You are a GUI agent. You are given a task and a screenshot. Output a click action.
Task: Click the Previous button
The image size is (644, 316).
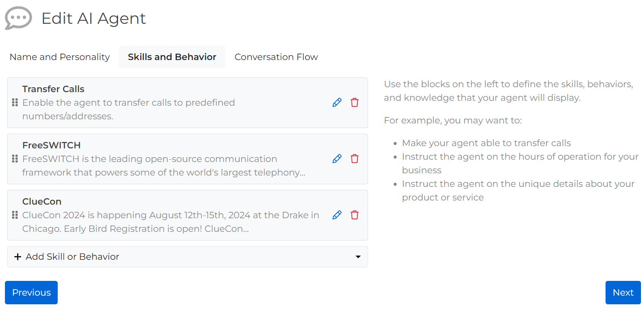point(31,293)
